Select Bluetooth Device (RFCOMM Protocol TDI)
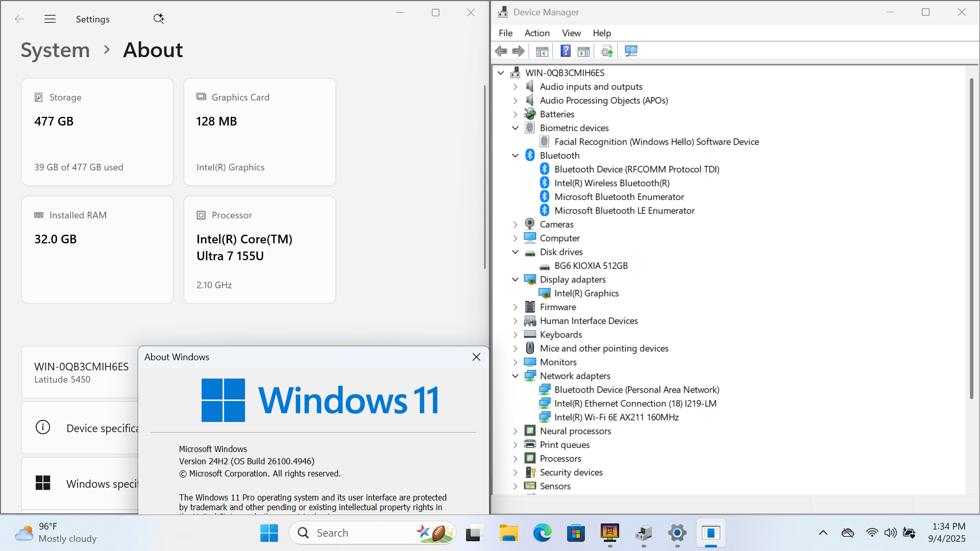This screenshot has height=551, width=980. [x=637, y=169]
